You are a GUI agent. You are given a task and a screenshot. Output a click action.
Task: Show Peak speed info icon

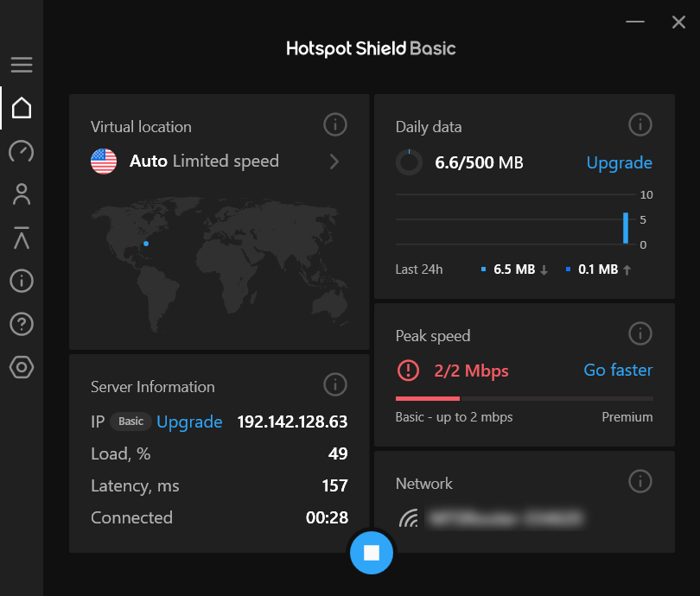640,333
